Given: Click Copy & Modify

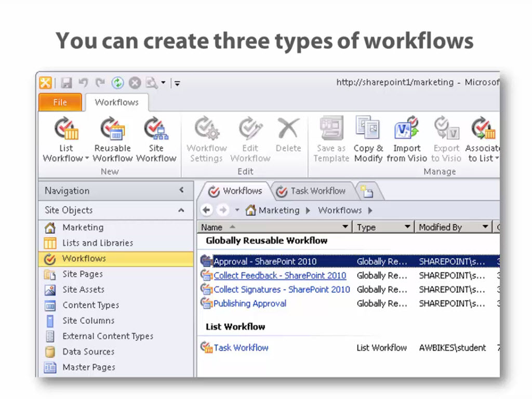Looking at the screenshot, I should (368, 140).
